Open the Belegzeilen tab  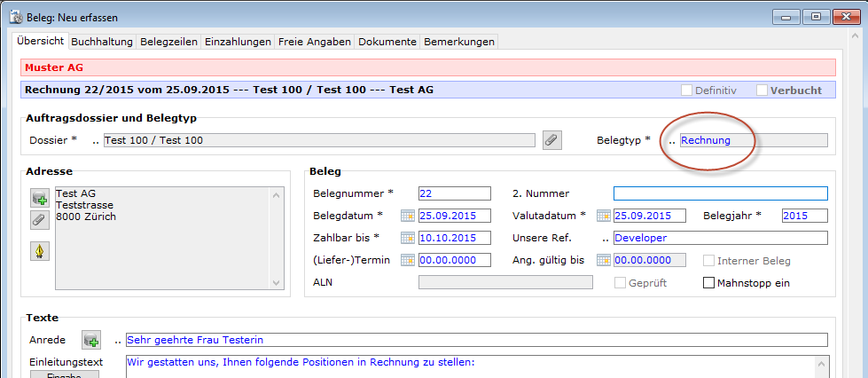[x=168, y=42]
